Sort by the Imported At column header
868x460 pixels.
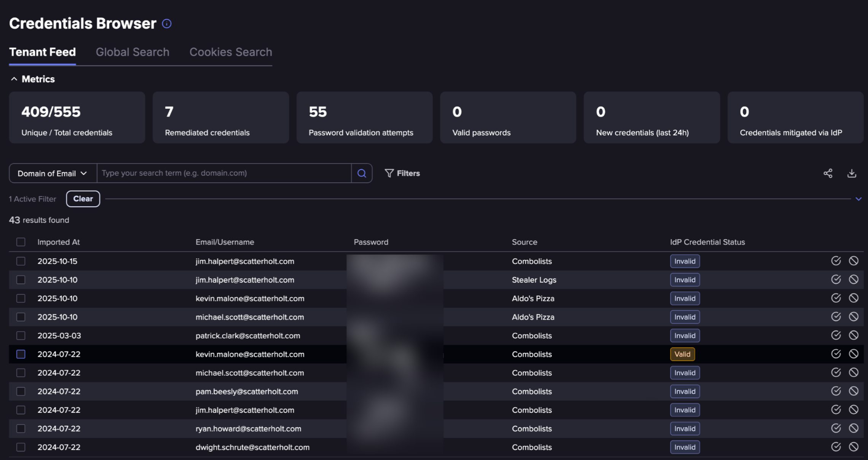coord(59,242)
